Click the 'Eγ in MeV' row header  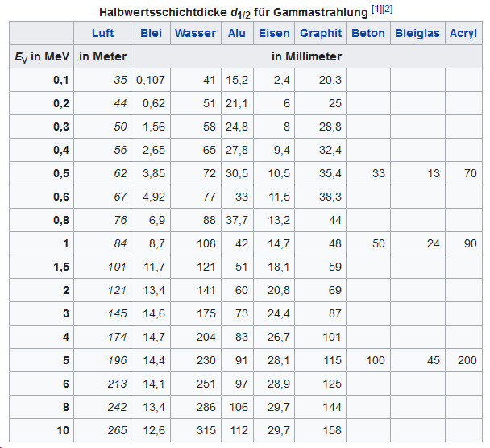coord(41,56)
